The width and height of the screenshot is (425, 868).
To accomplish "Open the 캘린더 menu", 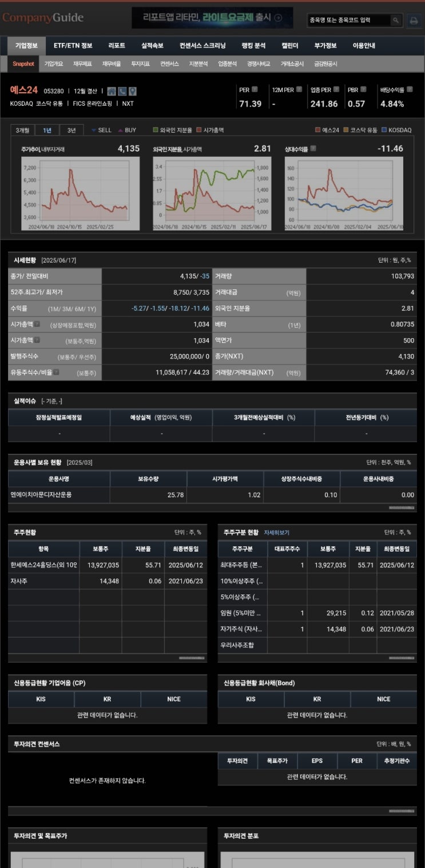I will 290,45.
